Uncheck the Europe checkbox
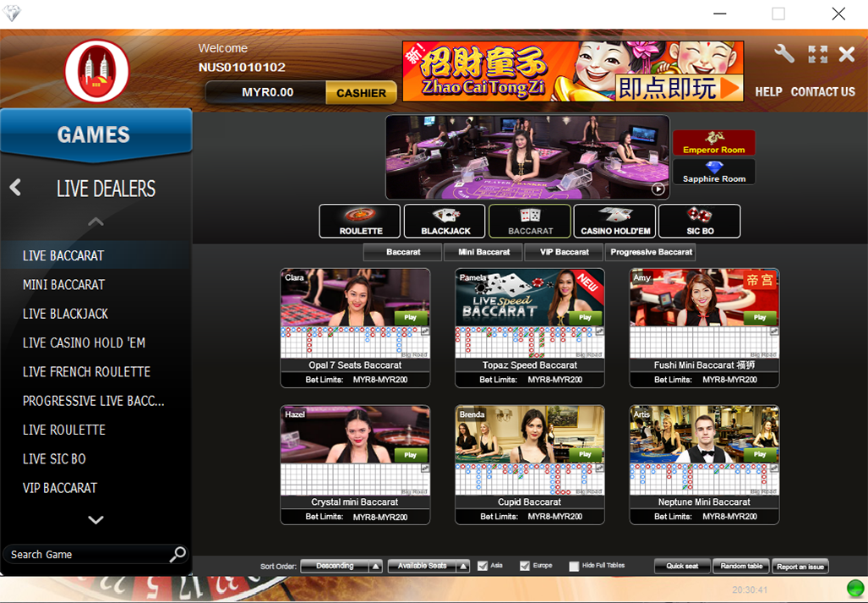868x603 pixels. 525,566
